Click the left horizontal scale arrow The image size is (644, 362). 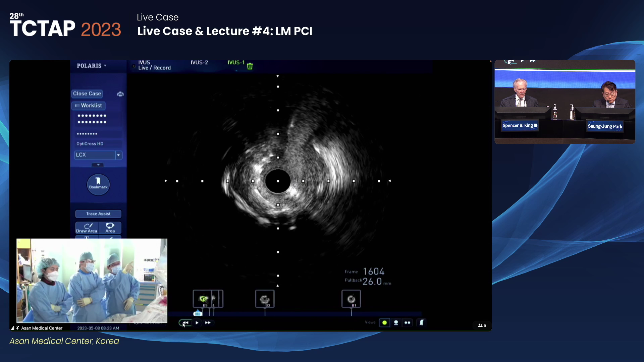click(166, 181)
